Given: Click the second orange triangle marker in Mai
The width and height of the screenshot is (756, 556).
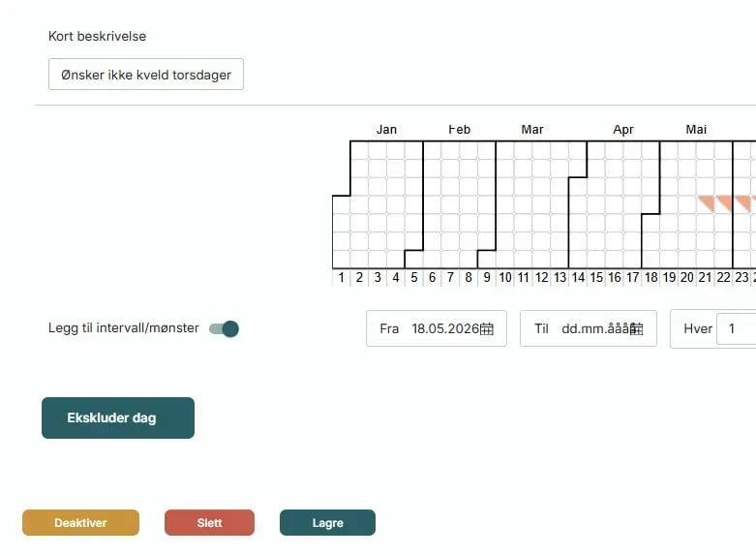Looking at the screenshot, I should 725,203.
